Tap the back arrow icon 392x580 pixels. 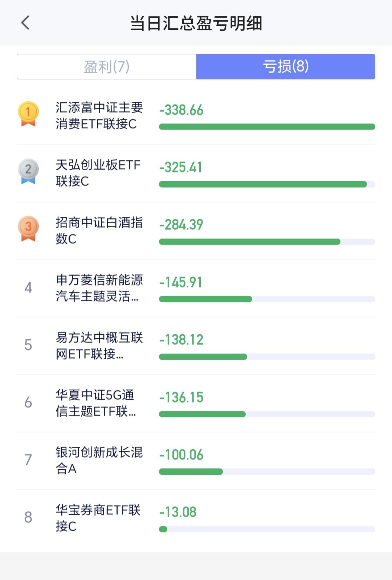pyautogui.click(x=25, y=23)
